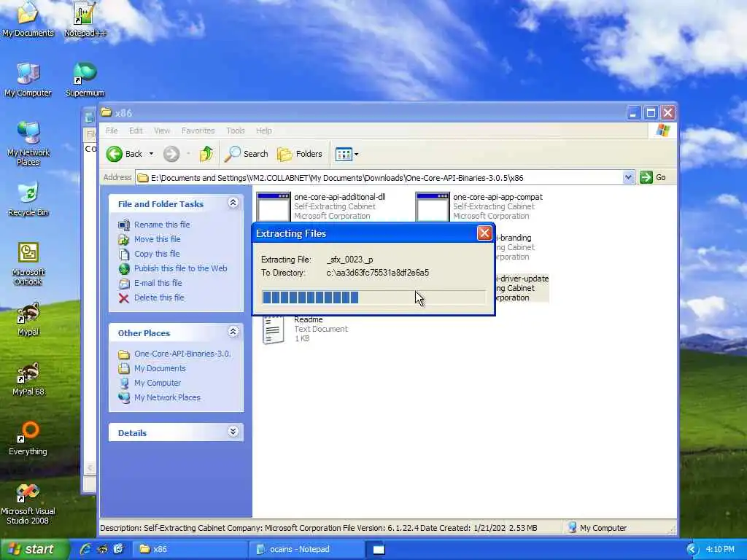Click the extraction progress bar

click(373, 297)
